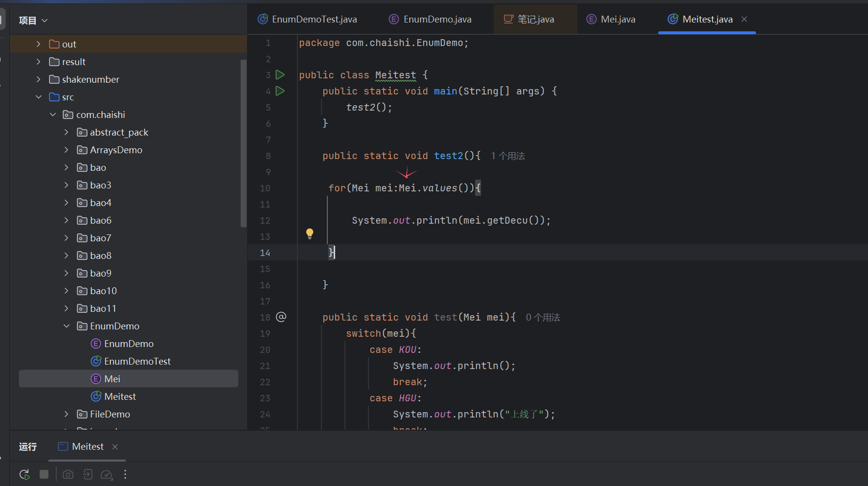Switch to EnumDemoTest.java tab
This screenshot has width=868, height=486.
click(308, 19)
